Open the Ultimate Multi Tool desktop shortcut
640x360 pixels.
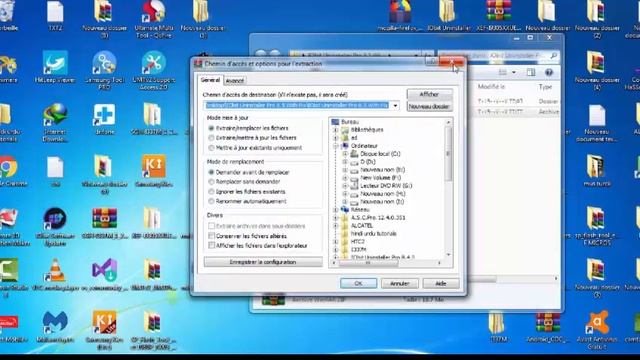(x=153, y=11)
